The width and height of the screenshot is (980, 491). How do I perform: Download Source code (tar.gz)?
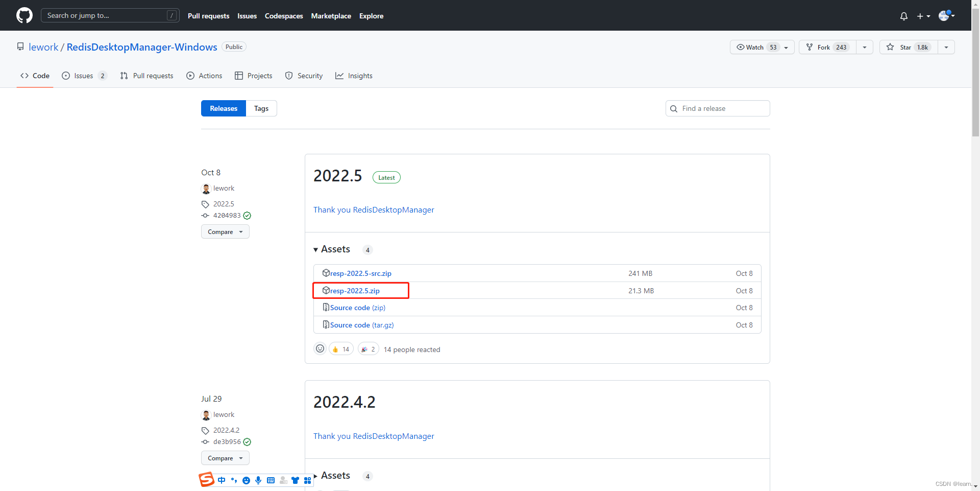point(362,325)
